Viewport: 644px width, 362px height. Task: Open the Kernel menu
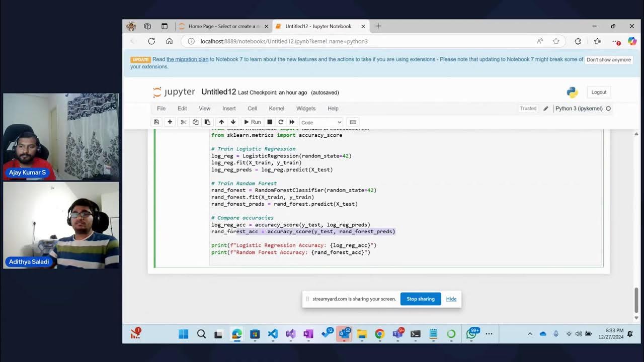277,109
